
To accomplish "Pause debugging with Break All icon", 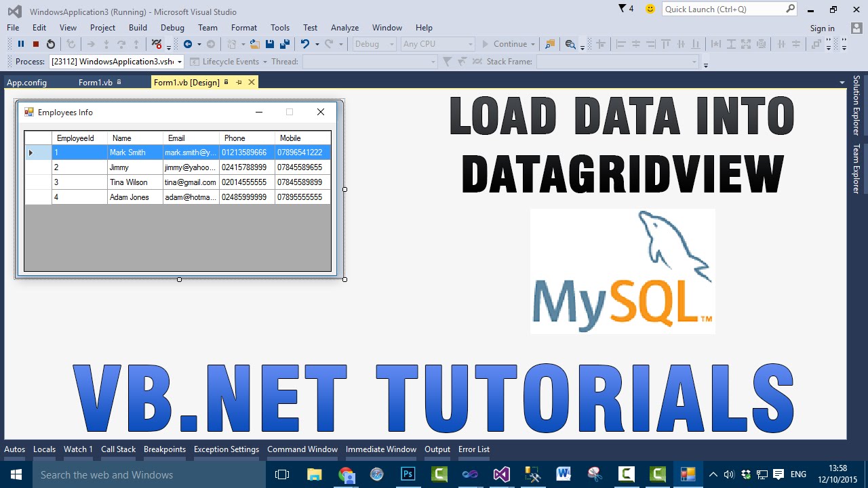I will [20, 44].
